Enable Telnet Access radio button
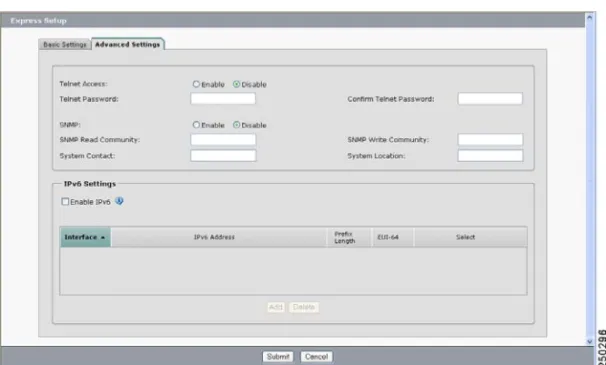 tap(196, 84)
